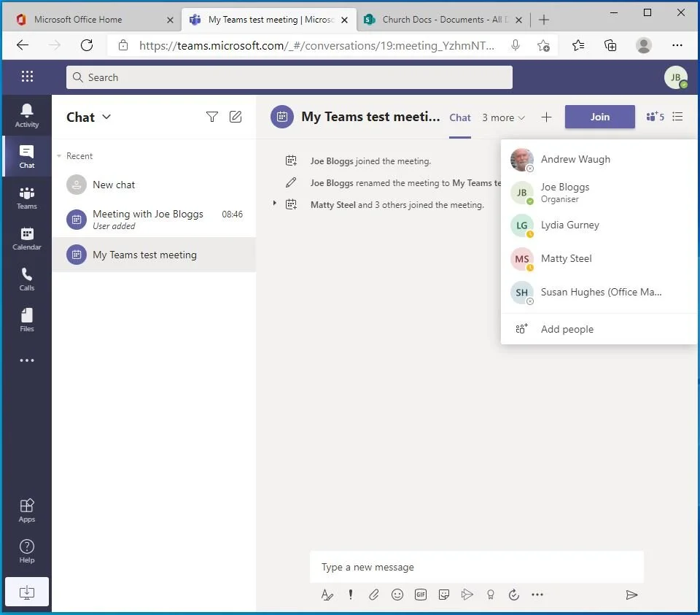Click the Approvals loop icon
700x615 pixels.
[x=514, y=595]
